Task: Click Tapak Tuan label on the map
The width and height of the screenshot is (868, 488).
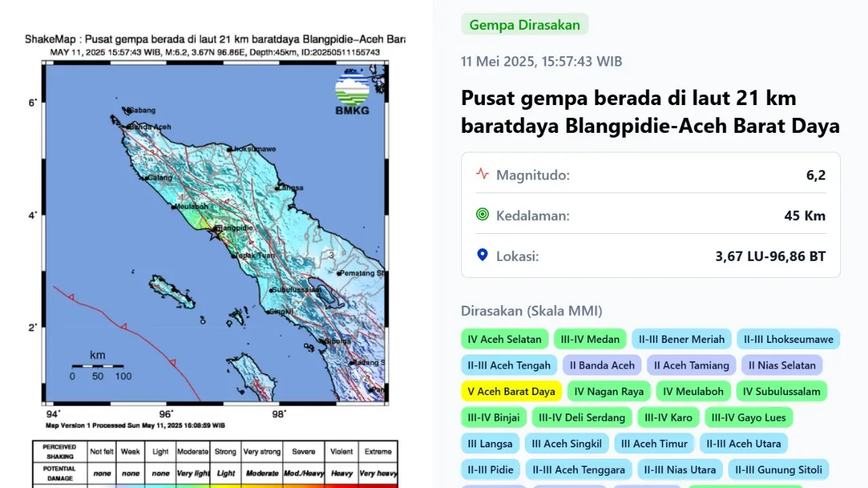Action: click(255, 256)
